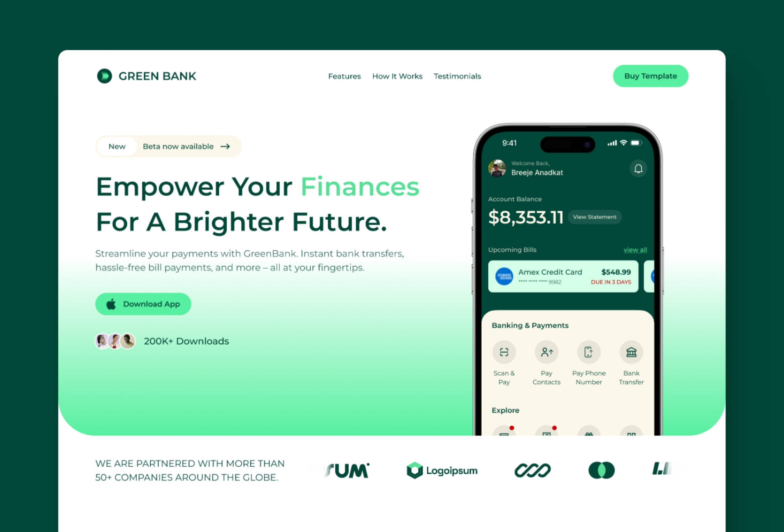Select the Testimonials navigation tab
The image size is (784, 532).
tap(457, 75)
